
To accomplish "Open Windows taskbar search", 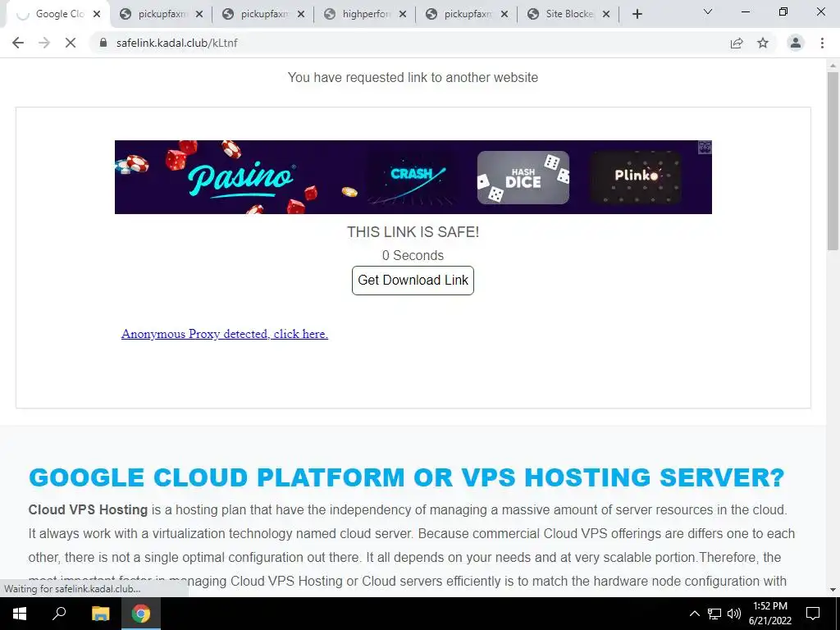I will (x=59, y=614).
